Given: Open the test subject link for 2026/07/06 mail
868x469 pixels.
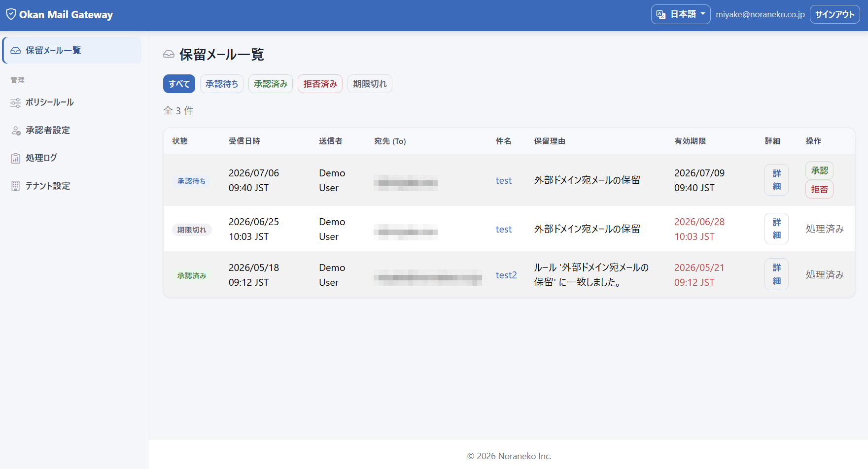Looking at the screenshot, I should (x=504, y=180).
